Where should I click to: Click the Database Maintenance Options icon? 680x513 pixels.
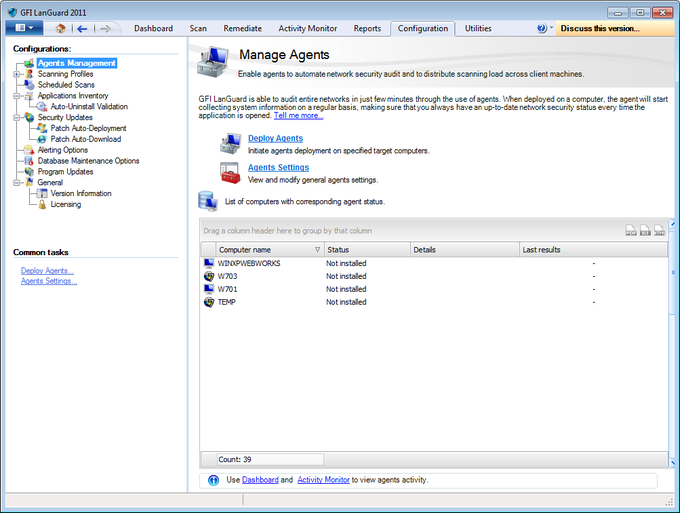(29, 161)
